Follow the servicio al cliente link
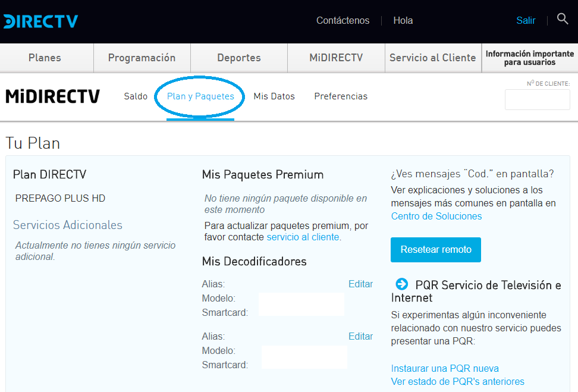Image resolution: width=578 pixels, height=392 pixels. pos(303,237)
